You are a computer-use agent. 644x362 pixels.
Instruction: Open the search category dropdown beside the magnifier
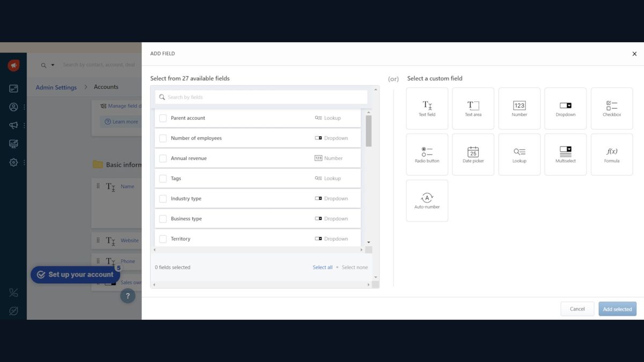tap(51, 64)
